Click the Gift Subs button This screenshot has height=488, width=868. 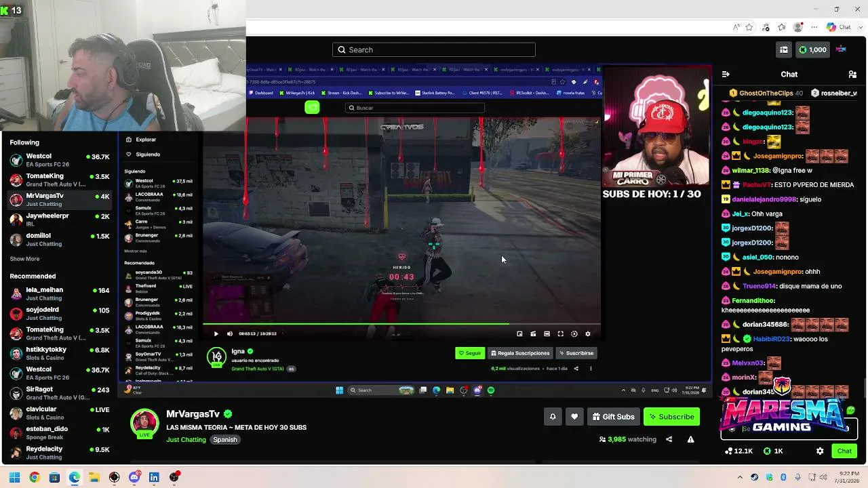(x=614, y=417)
